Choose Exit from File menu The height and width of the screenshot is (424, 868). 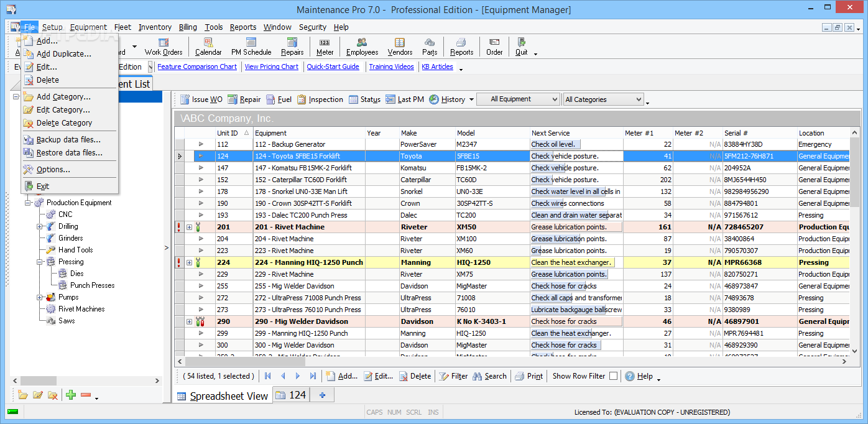tap(70, 187)
